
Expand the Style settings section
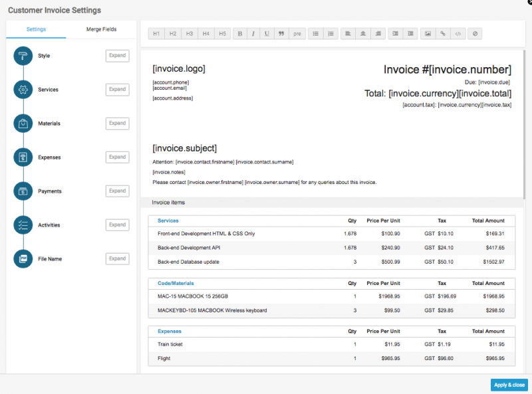(117, 56)
